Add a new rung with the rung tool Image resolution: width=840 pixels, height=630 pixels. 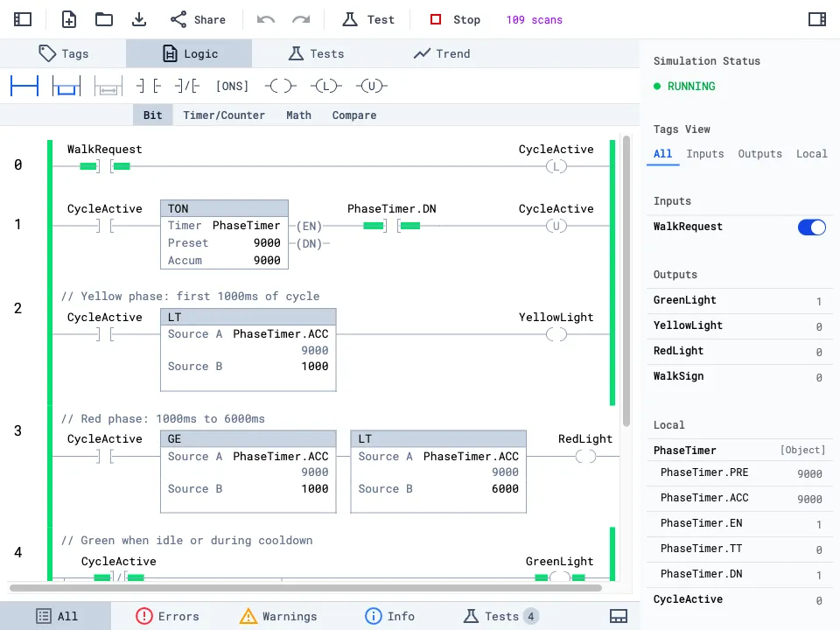pos(24,86)
